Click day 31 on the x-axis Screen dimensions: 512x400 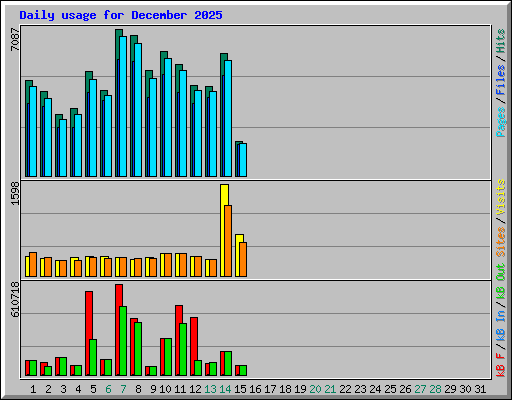[480, 389]
